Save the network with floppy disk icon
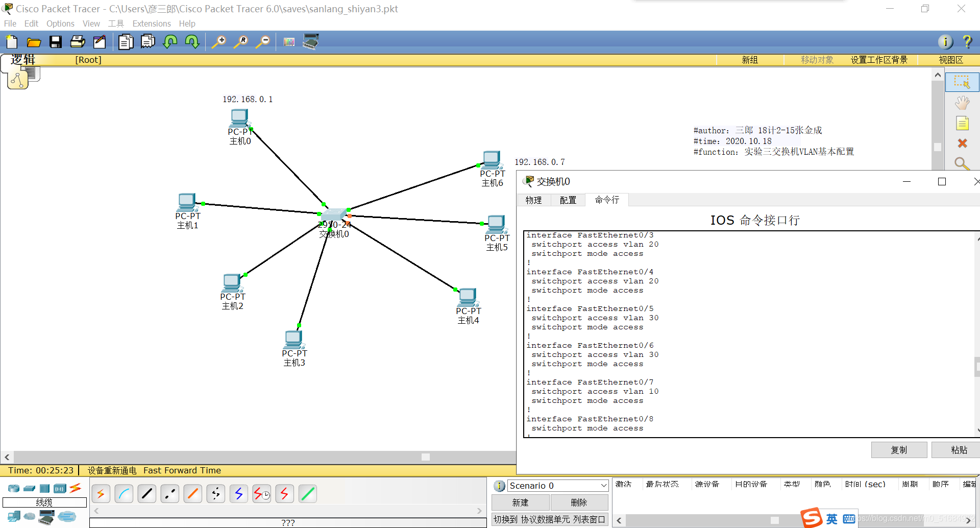Image resolution: width=980 pixels, height=528 pixels. click(x=56, y=42)
